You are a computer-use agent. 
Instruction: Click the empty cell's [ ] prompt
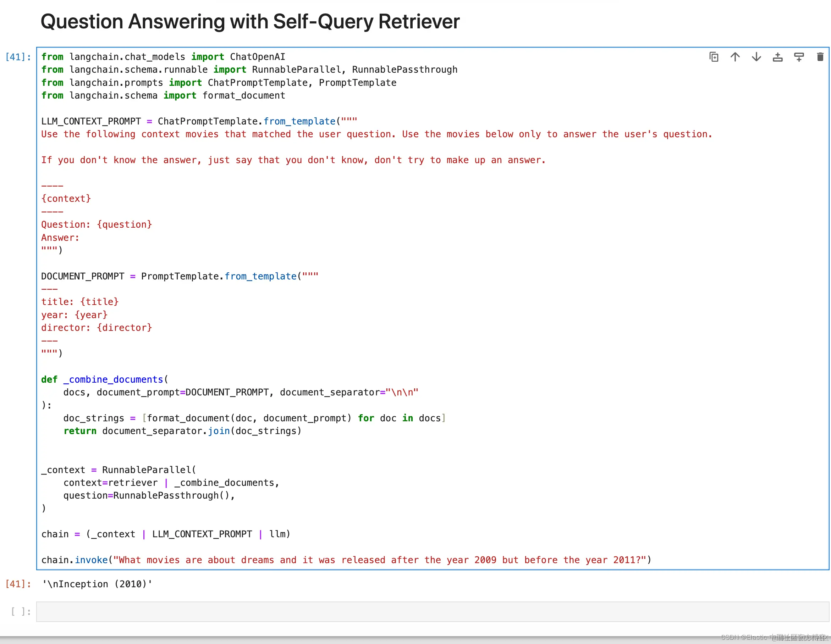[x=20, y=612]
